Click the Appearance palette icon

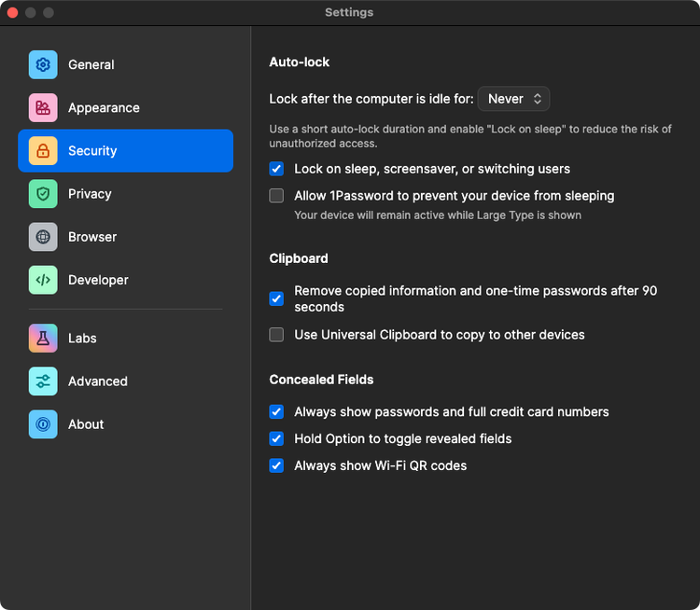[43, 108]
